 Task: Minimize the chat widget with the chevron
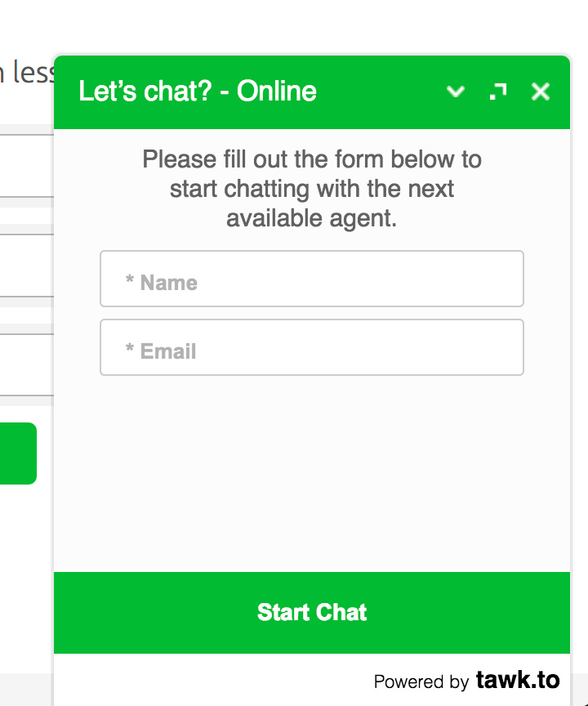[455, 92]
